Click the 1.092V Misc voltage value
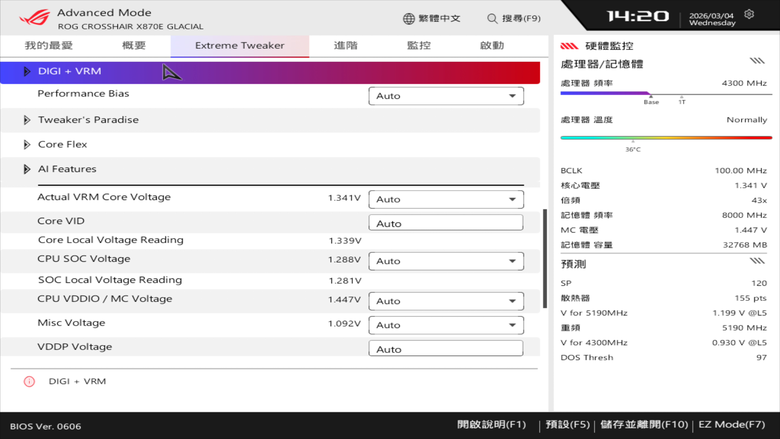780x439 pixels. click(x=344, y=324)
